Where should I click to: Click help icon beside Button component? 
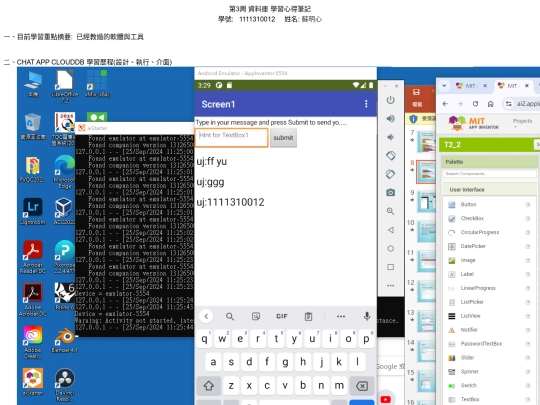pos(528,205)
